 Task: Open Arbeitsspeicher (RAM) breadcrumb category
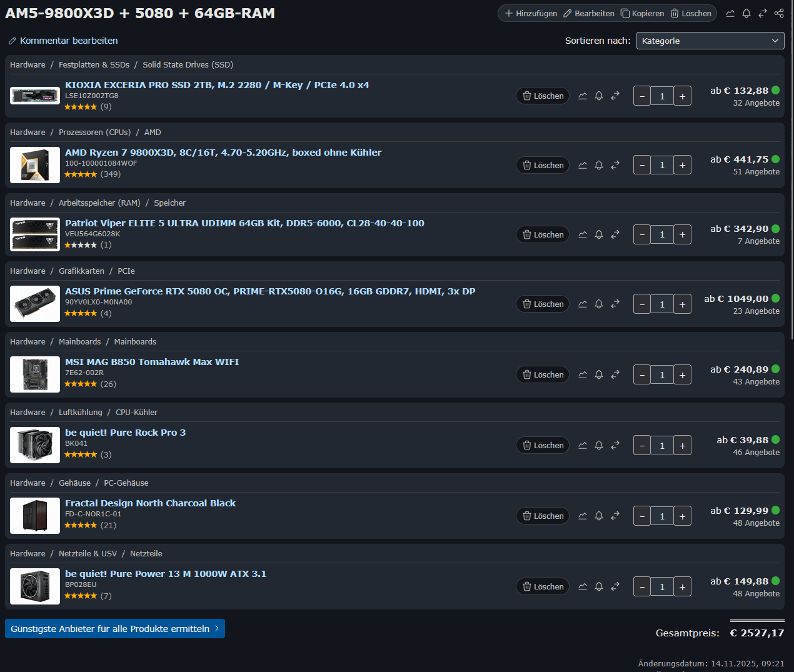coord(99,203)
